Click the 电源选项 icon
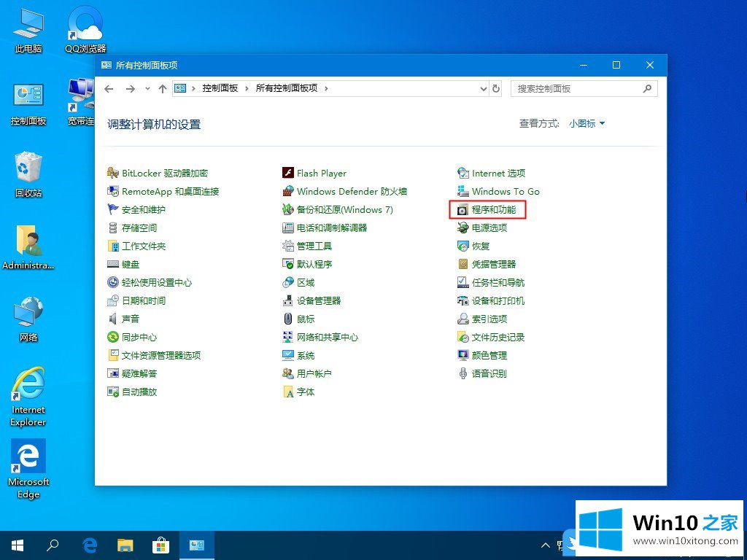This screenshot has height=560, width=747. [462, 227]
